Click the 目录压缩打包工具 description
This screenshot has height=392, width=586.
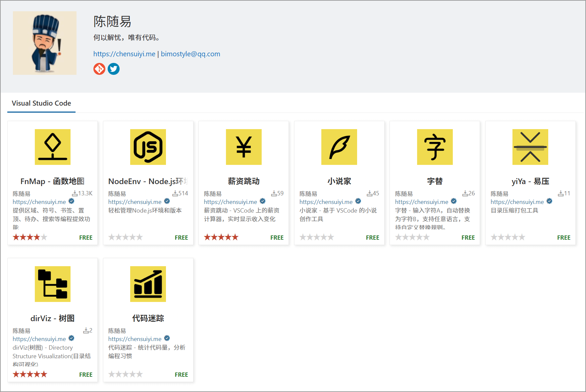point(514,211)
